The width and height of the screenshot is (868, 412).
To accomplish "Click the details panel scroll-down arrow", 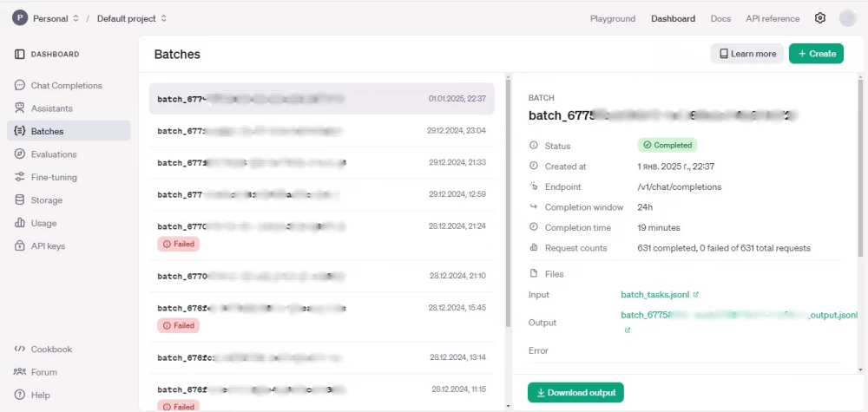I will click(x=861, y=369).
